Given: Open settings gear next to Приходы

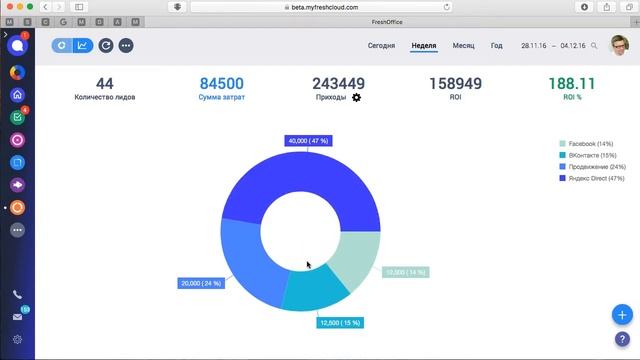Looking at the screenshot, I should pyautogui.click(x=356, y=98).
